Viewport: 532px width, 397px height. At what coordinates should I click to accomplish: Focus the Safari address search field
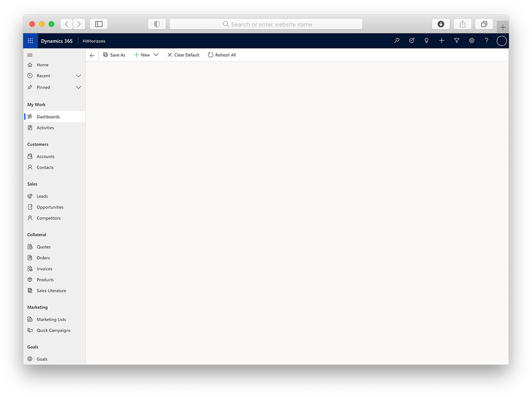tap(266, 24)
